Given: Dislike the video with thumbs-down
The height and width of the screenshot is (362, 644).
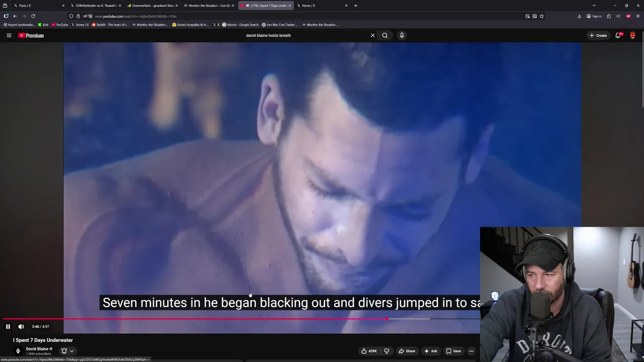Looking at the screenshot, I should pyautogui.click(x=386, y=351).
